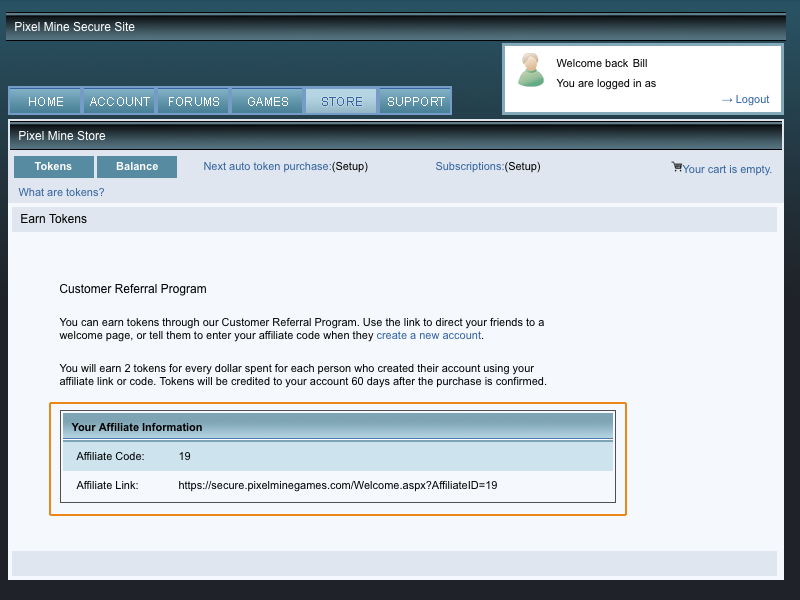Click the 'Welcome back Bill' text
The width and height of the screenshot is (800, 600).
602,63
